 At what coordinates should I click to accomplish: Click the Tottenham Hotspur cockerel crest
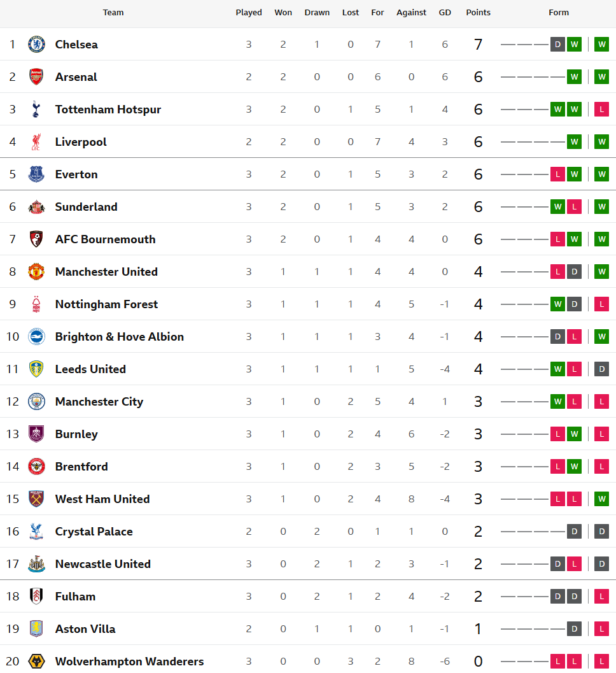pos(36,110)
